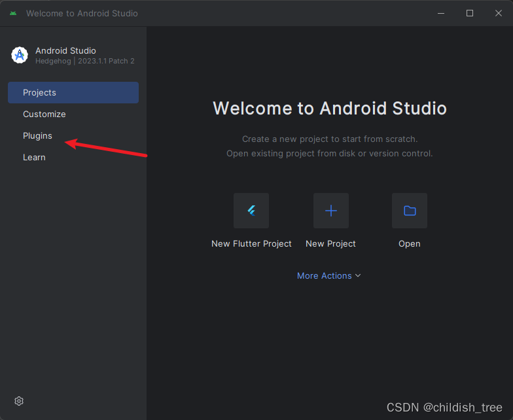Open settings via the gear icon
The image size is (513, 420).
point(19,401)
